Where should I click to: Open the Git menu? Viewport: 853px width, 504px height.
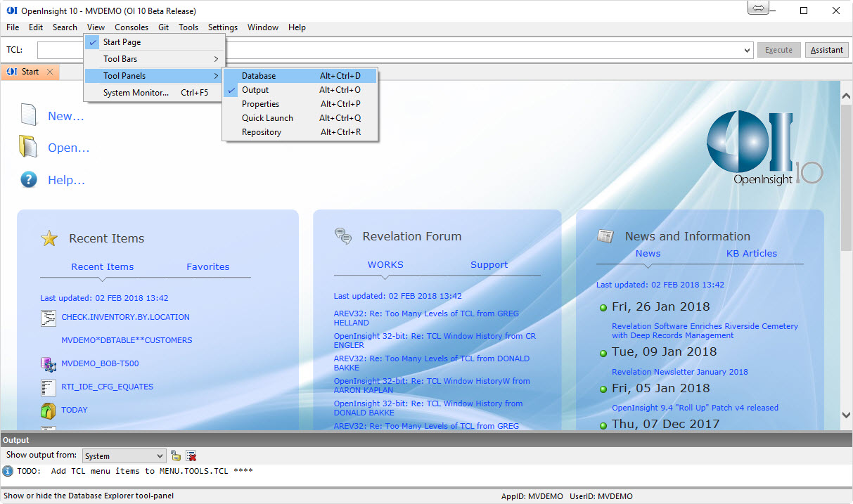tap(163, 27)
